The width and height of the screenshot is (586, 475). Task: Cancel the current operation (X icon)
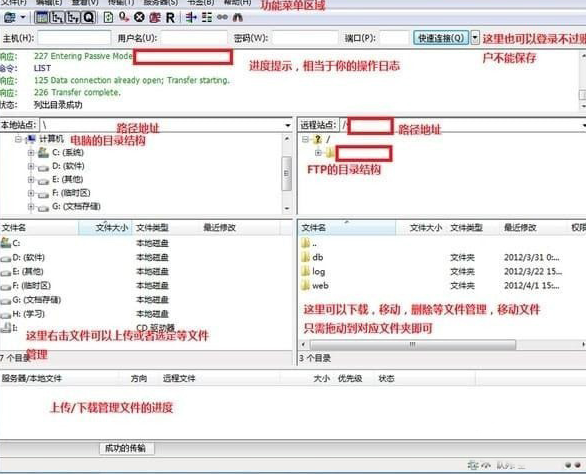click(x=139, y=18)
